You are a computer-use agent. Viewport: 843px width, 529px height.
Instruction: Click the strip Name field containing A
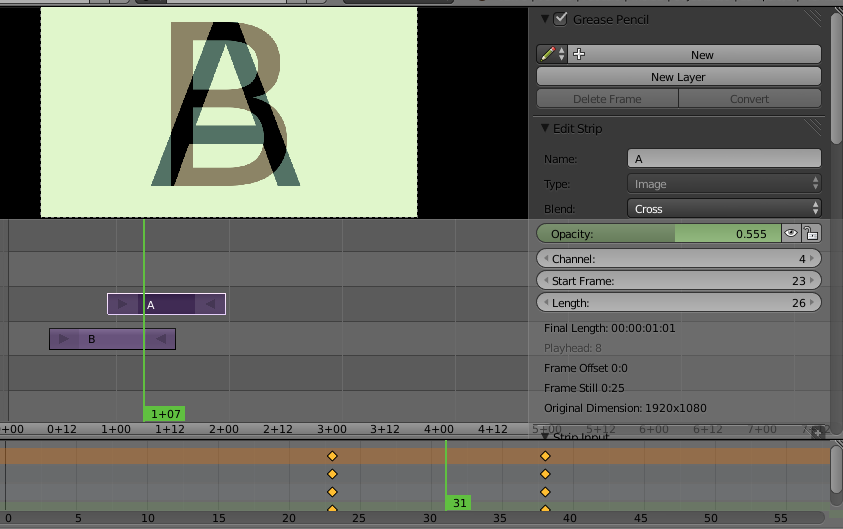pos(724,159)
